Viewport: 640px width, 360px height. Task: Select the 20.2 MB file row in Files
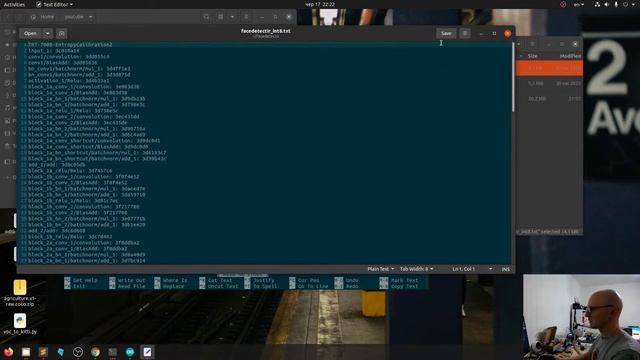[549, 98]
